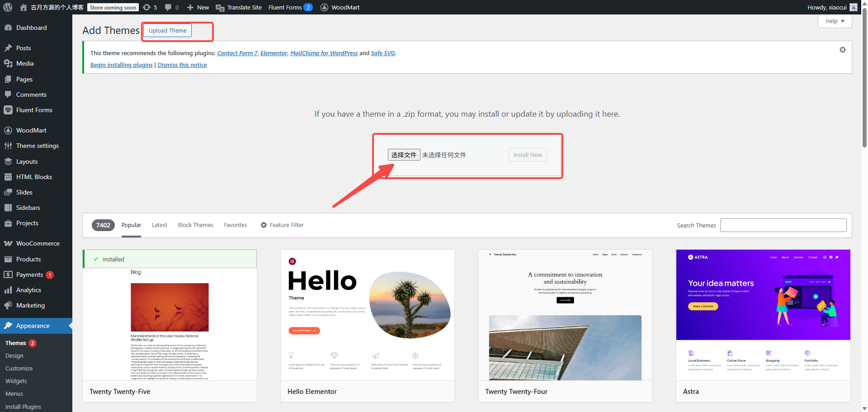Expand the Help dropdown
The height and width of the screenshot is (412, 868).
coord(835,21)
